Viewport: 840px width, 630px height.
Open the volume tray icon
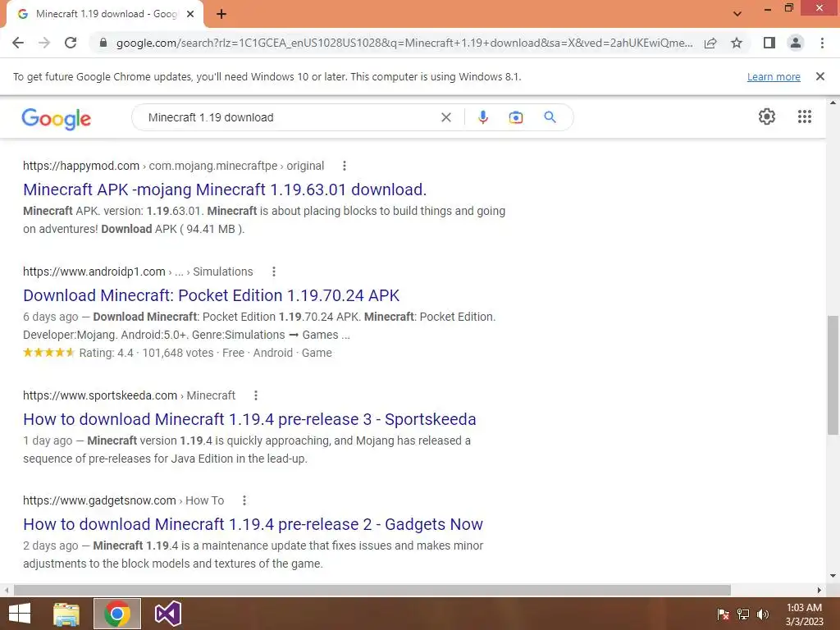(x=763, y=614)
